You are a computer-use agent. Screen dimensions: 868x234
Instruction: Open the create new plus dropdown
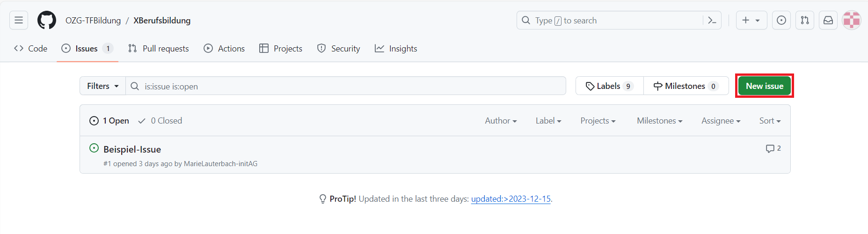pos(751,20)
